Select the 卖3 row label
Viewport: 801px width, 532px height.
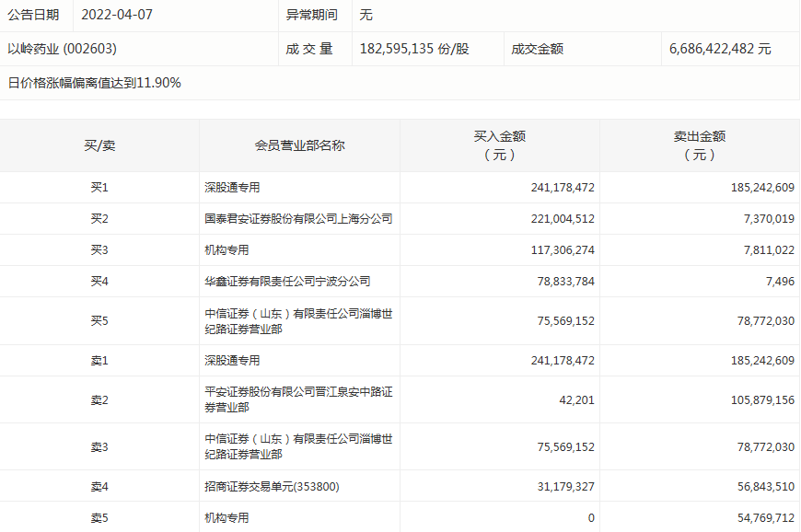pos(99,447)
